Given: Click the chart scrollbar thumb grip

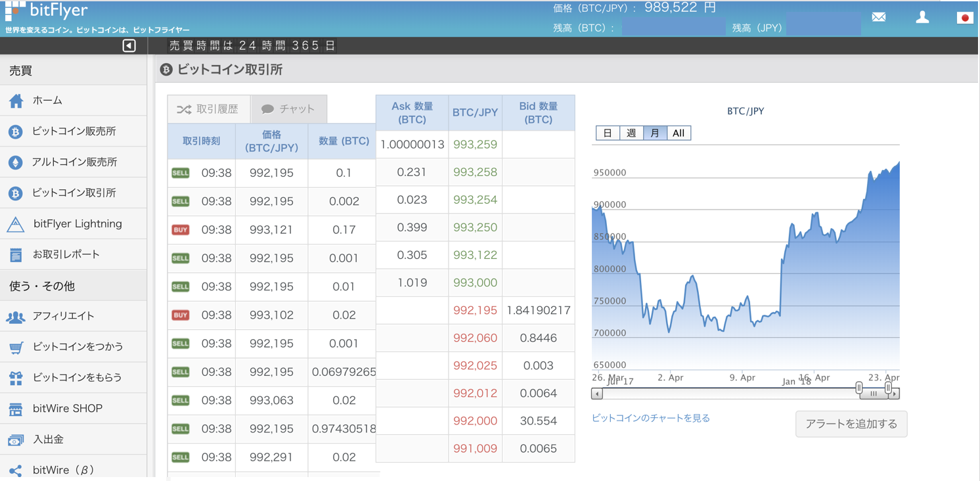Looking at the screenshot, I should (874, 394).
